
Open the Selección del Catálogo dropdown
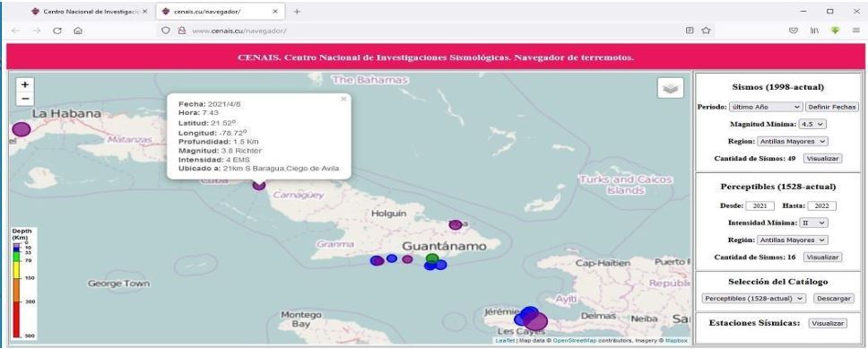coord(754,298)
